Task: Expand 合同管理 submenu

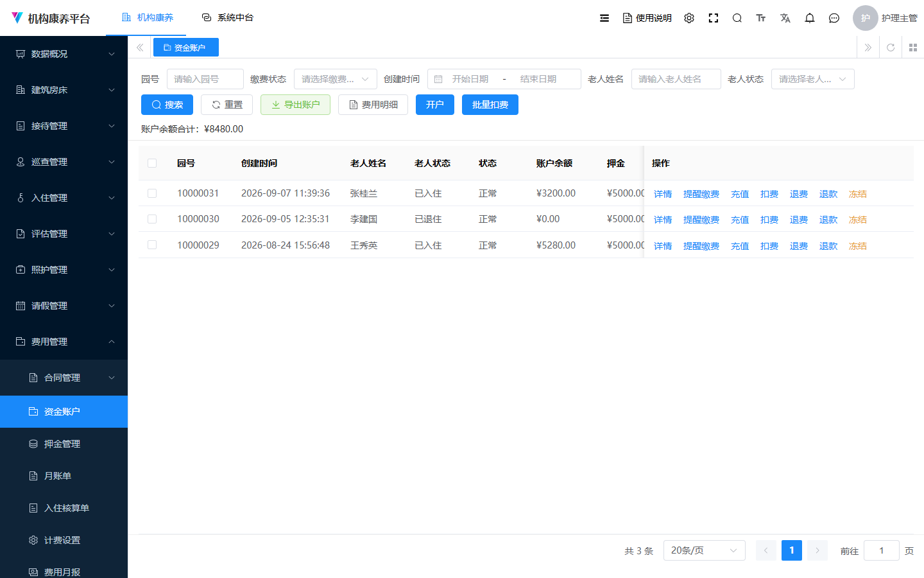Action: 64,378
